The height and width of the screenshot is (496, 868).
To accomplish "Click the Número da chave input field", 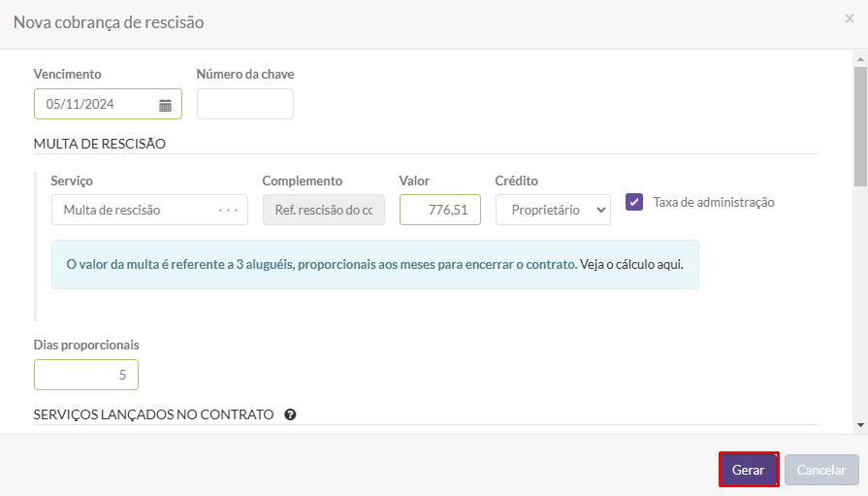I will (x=245, y=104).
